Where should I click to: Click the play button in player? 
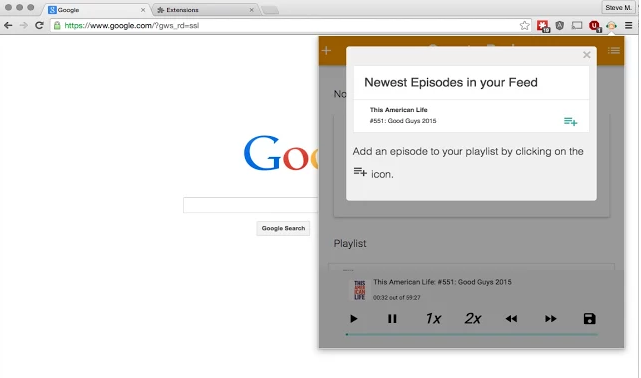click(x=354, y=319)
